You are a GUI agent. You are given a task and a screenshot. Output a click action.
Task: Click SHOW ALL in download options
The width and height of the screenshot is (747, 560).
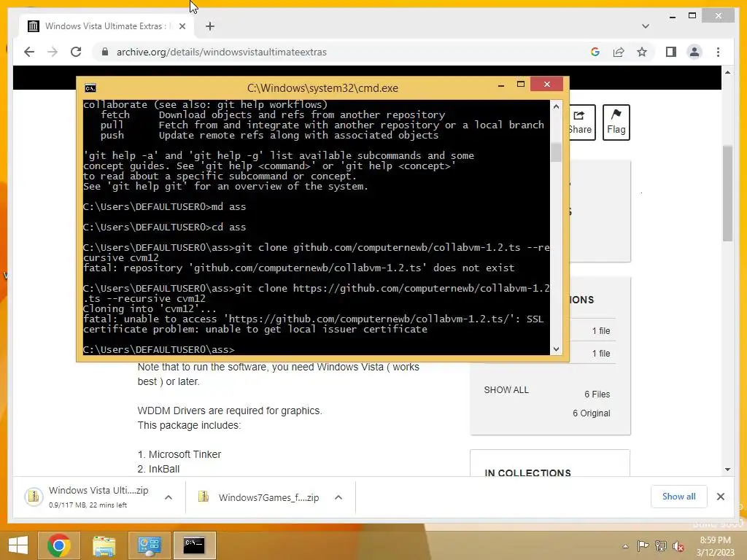(506, 390)
